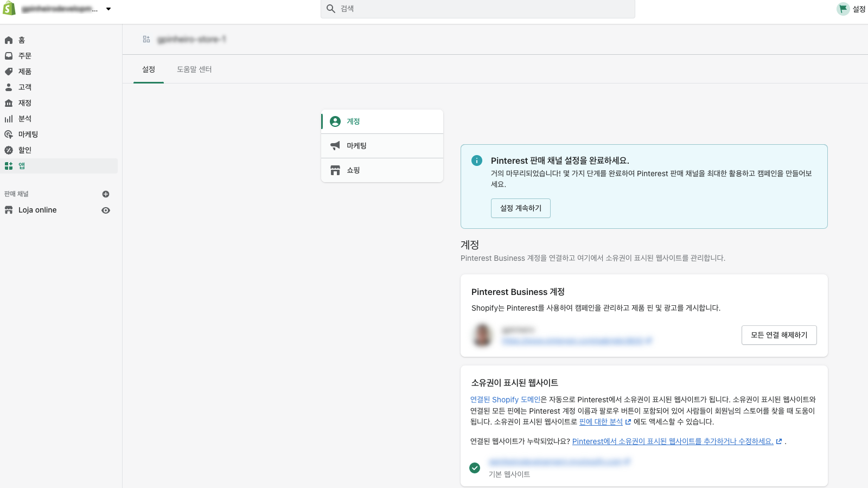
Task: Click the storefront icon beside 쇼핑
Action: pos(335,170)
